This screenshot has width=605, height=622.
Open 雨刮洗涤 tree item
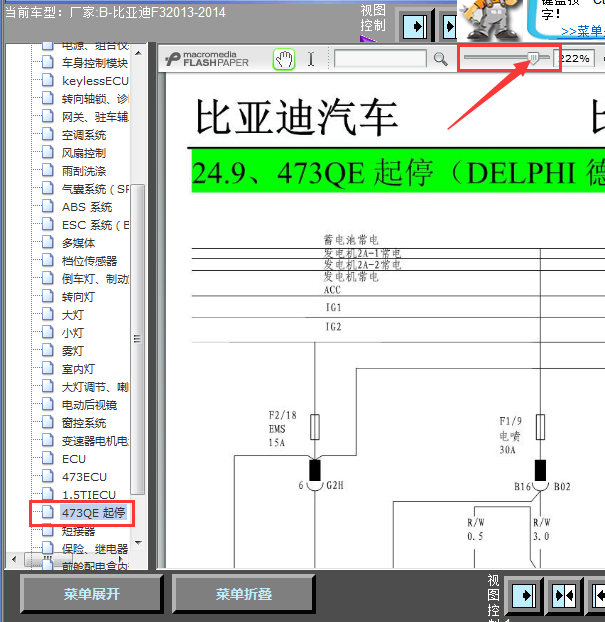point(84,171)
